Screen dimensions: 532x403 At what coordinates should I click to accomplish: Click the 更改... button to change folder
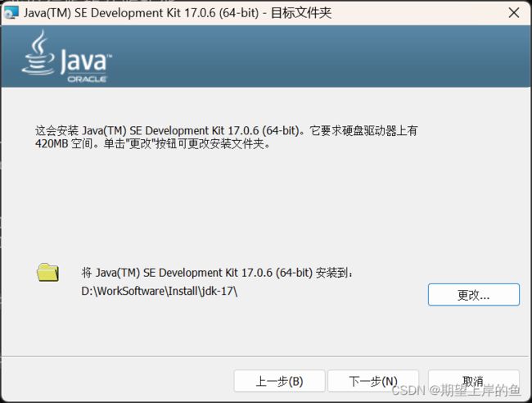[474, 295]
